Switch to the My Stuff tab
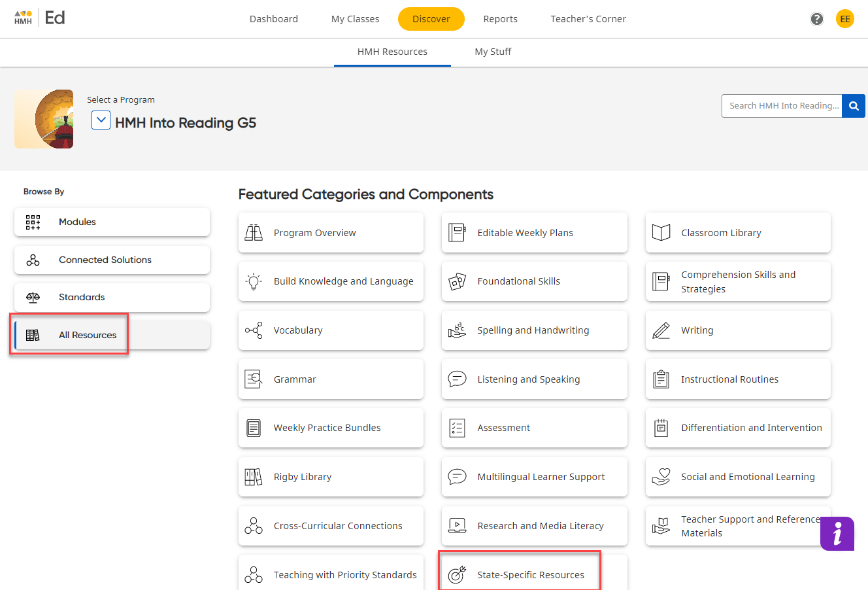 coord(493,52)
